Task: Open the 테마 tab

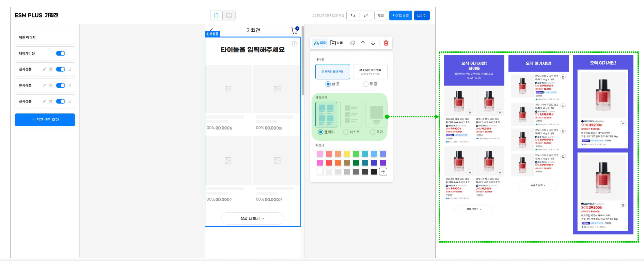Action: 320,43
